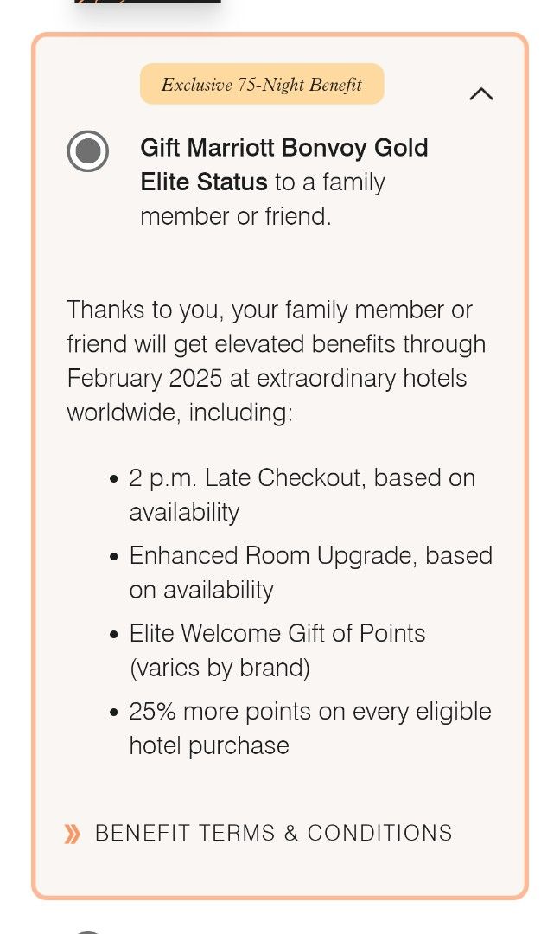
Task: Click the upward chevron to hide benefit details
Action: [x=481, y=94]
